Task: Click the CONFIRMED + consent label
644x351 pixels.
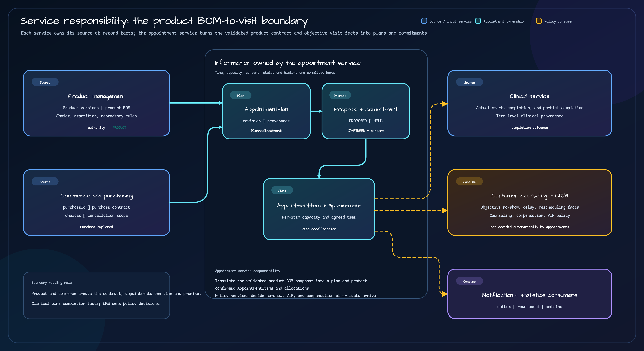Action: point(365,131)
